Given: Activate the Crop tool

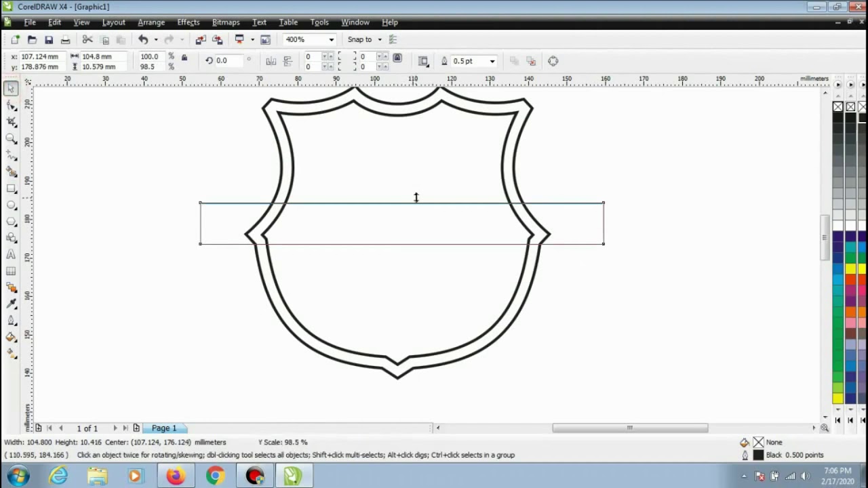Looking at the screenshot, I should (11, 122).
